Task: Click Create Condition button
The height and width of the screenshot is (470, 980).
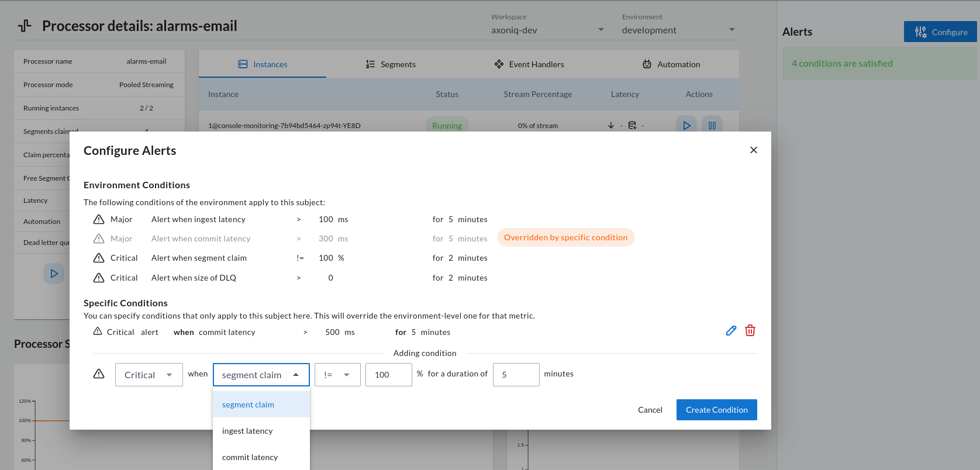Action: click(x=717, y=410)
